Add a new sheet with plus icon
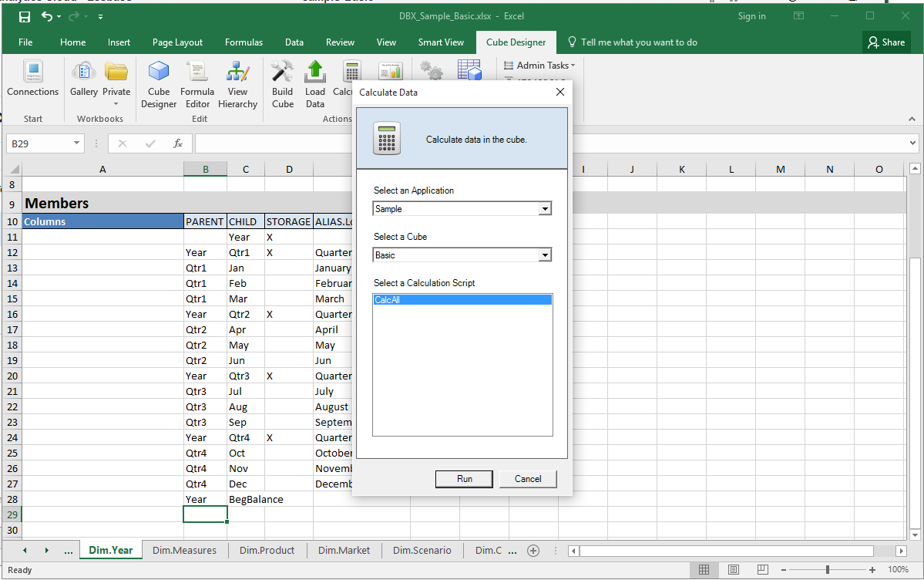This screenshot has width=924, height=580. pos(533,551)
